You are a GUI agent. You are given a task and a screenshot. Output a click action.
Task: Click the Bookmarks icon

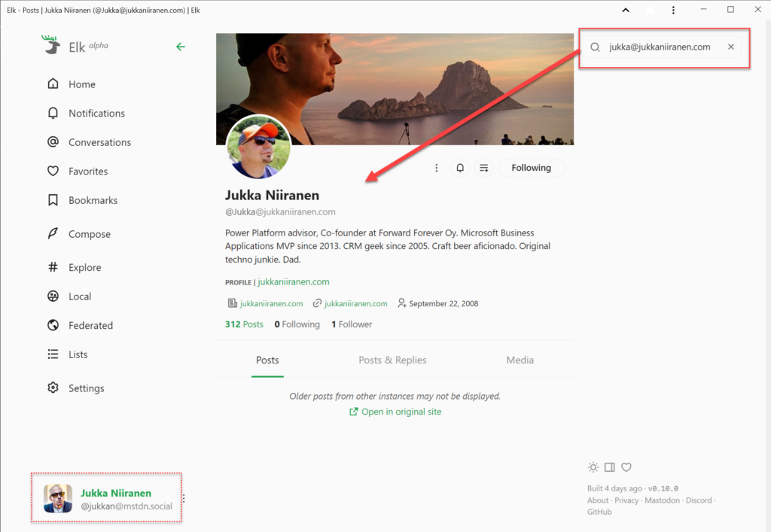coord(53,200)
